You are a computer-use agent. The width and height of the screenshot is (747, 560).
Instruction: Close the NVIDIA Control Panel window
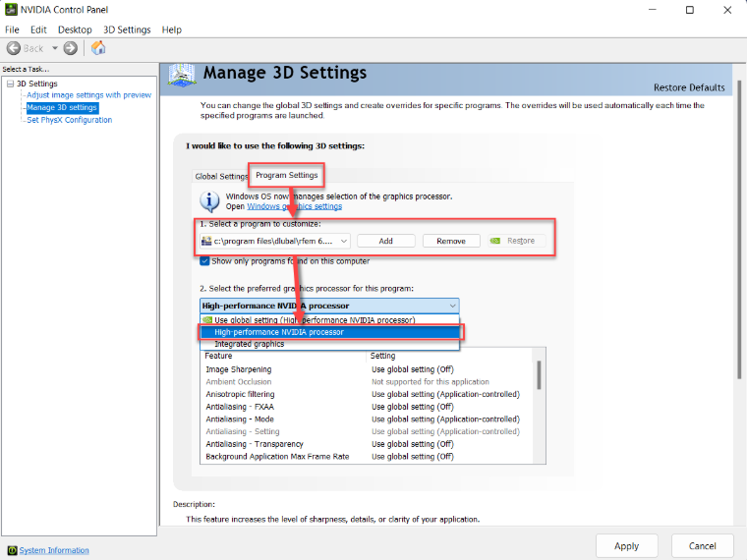[727, 10]
